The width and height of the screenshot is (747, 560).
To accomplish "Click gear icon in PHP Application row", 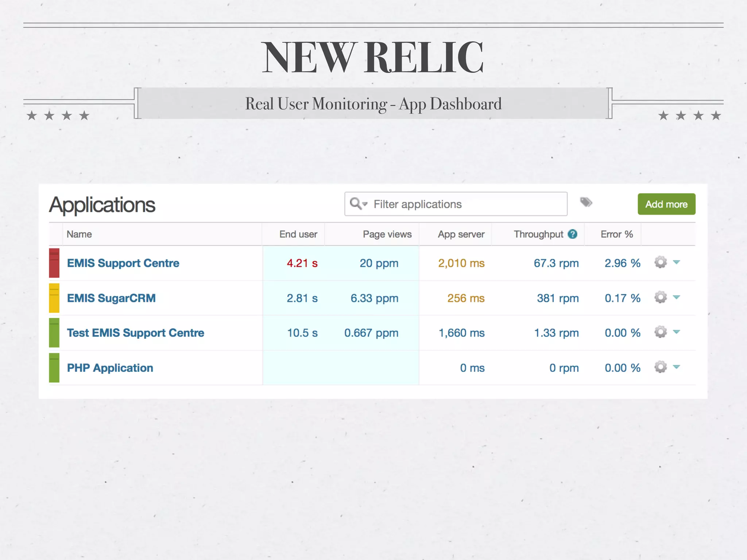I will point(660,367).
